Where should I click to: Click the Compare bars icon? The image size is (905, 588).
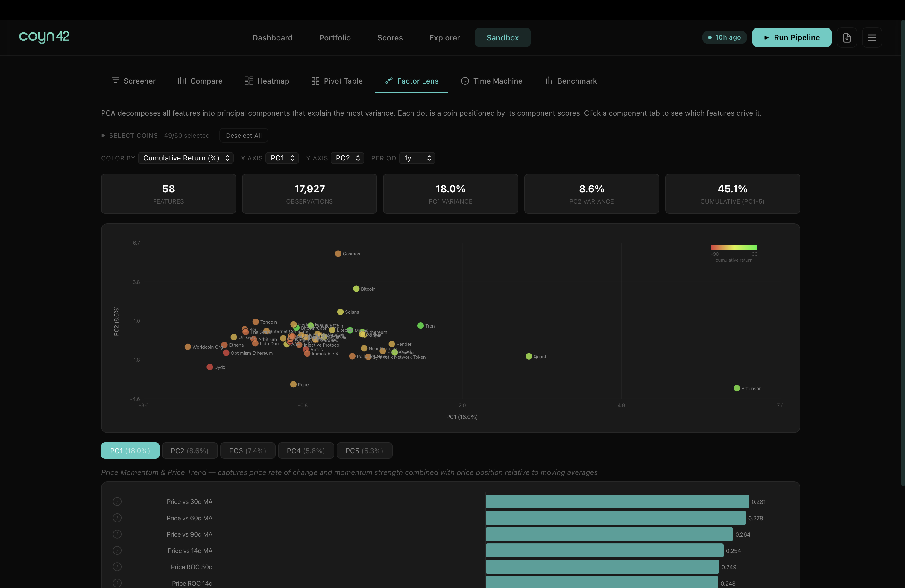pyautogui.click(x=182, y=81)
